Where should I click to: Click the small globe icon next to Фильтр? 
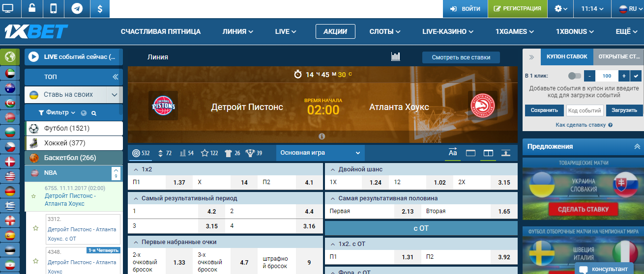84,113
